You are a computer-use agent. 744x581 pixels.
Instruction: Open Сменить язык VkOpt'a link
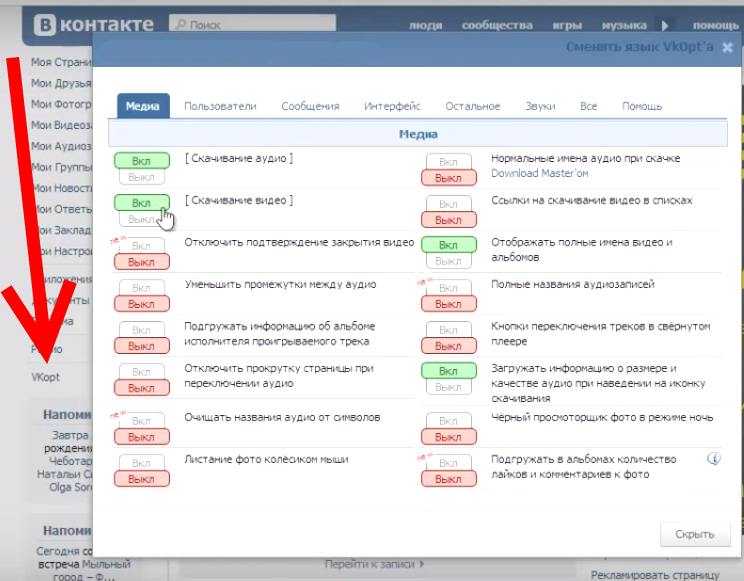pyautogui.click(x=640, y=47)
